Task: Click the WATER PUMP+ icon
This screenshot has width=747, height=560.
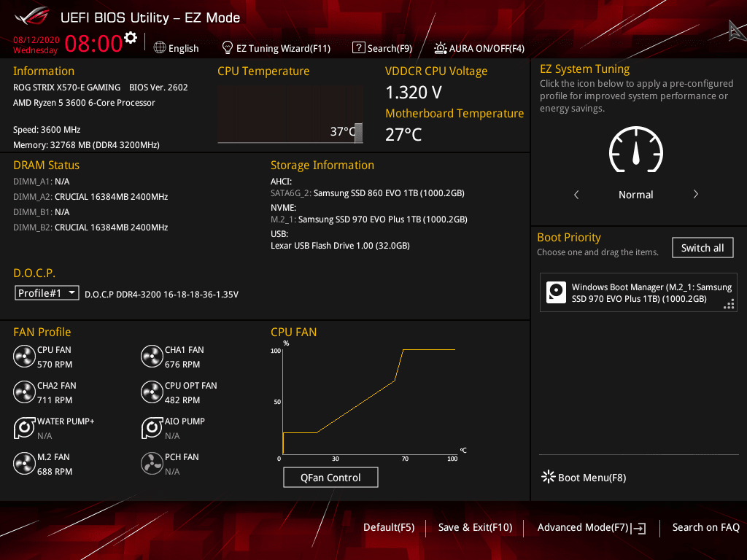Action: coord(24,427)
